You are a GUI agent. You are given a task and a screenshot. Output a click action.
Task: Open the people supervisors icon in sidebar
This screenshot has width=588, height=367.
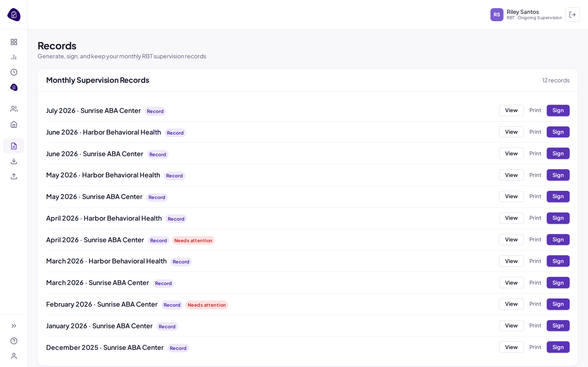tap(14, 109)
